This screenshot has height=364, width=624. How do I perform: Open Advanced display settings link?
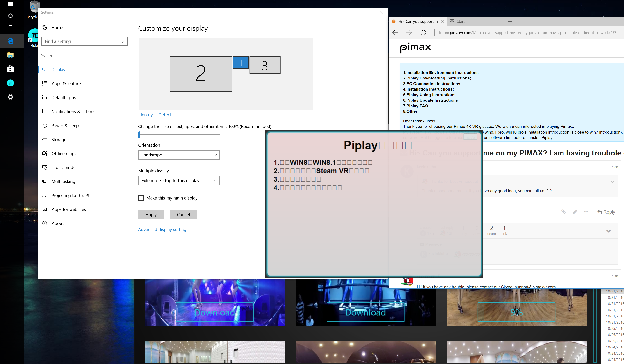(x=163, y=230)
